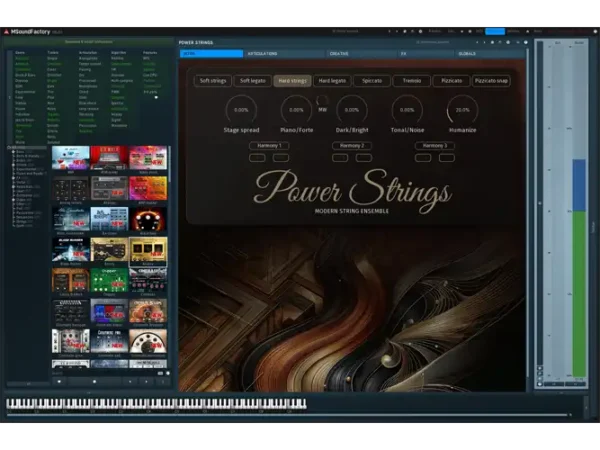
Task: Select the Soft legato articulation
Action: click(x=253, y=81)
